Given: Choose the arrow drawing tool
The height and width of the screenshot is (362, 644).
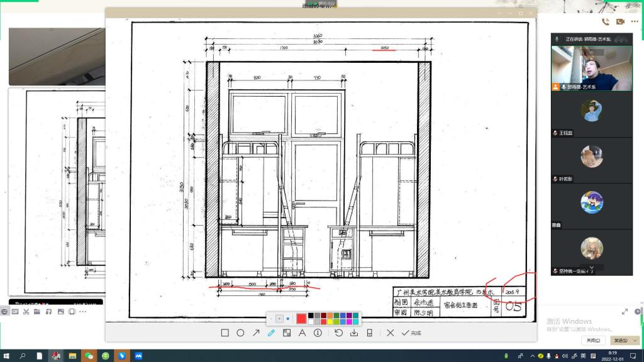Looking at the screenshot, I should pos(256,333).
